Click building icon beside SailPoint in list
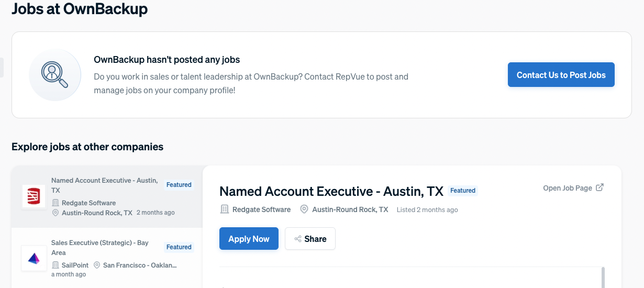 [x=55, y=265]
